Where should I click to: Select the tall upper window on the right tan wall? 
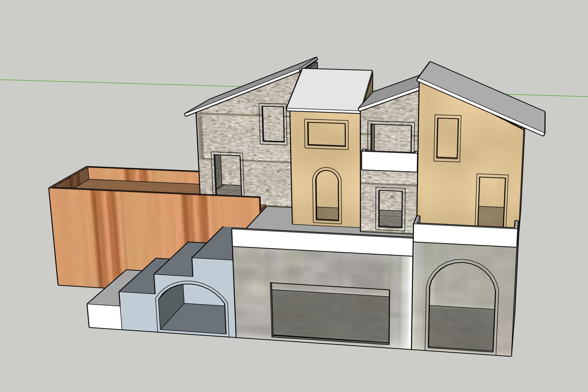click(448, 138)
